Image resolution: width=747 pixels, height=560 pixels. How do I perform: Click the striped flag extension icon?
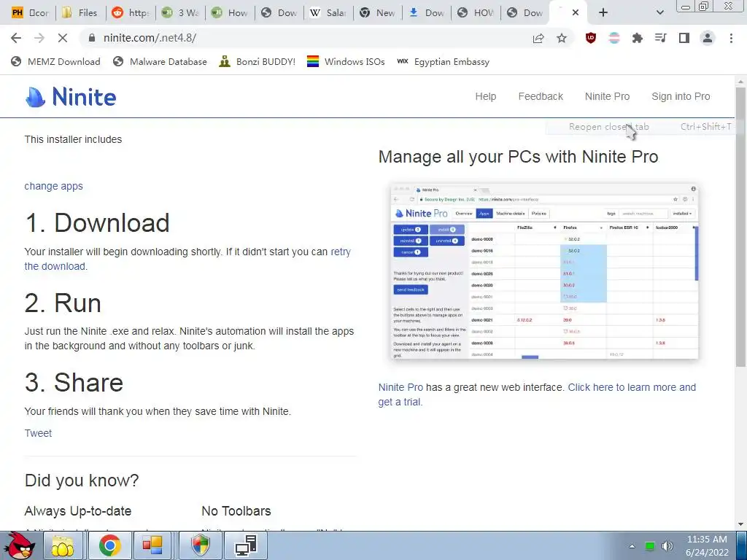tap(614, 38)
